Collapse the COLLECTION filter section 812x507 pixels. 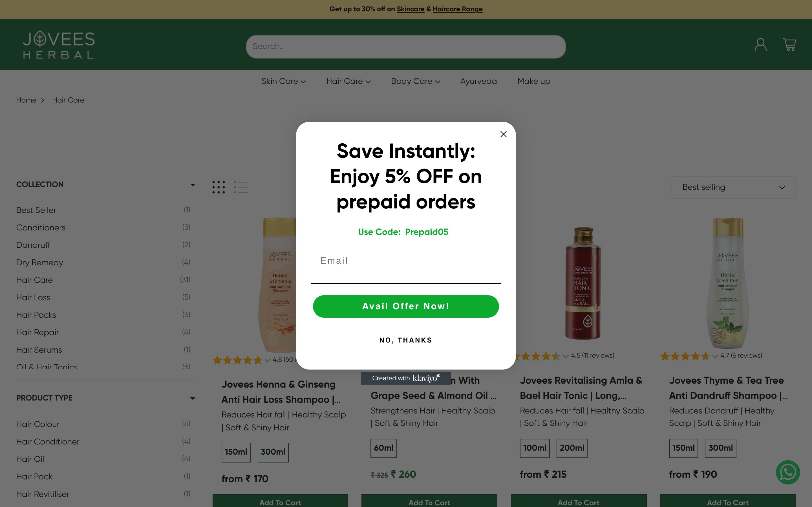(193, 185)
